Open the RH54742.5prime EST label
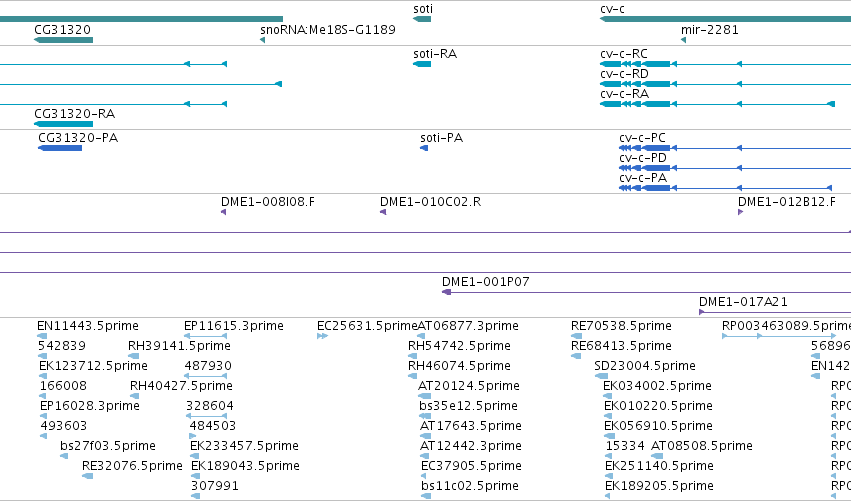851x501 pixels. [x=459, y=346]
